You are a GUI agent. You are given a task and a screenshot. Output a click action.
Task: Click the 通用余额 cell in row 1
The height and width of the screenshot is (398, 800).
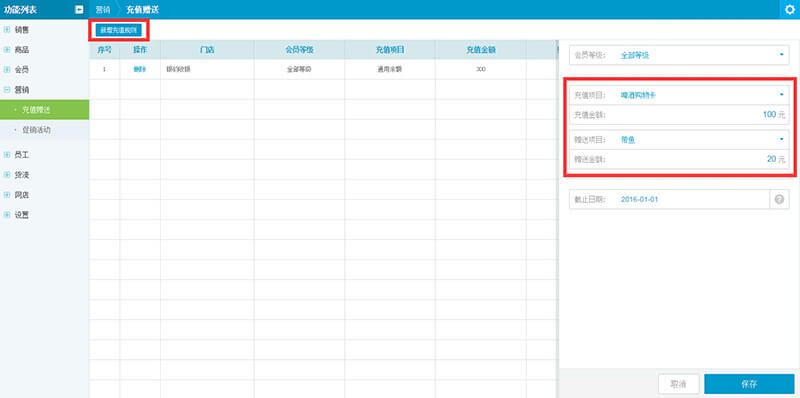point(390,69)
